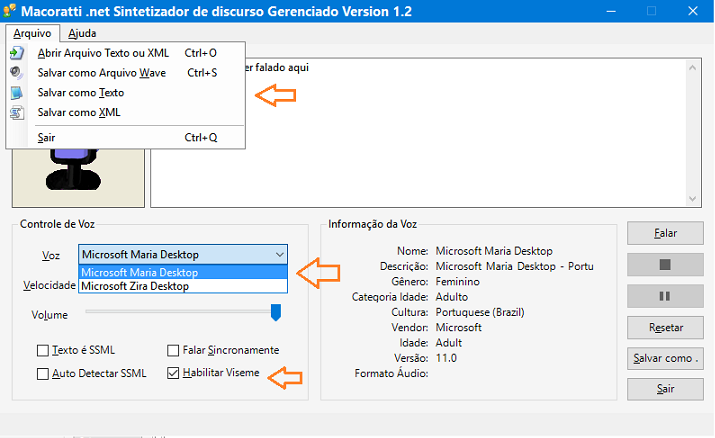Open the Ajuda menu
715x438 pixels.
pyautogui.click(x=82, y=33)
